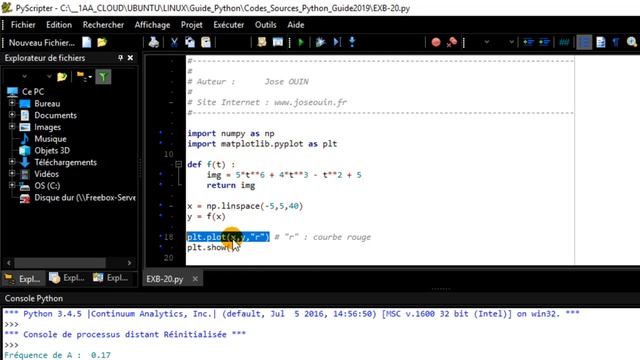Open the Rechercher menu
This screenshot has height=360, width=640.
103,25
